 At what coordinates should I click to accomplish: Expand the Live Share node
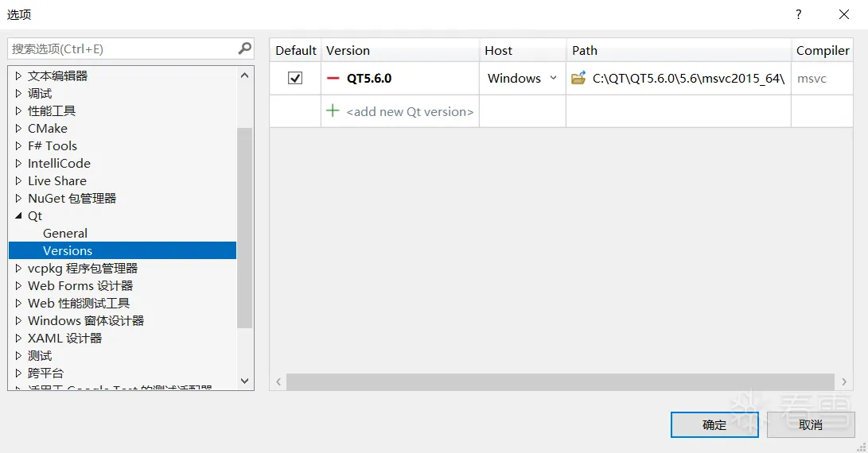[x=19, y=181]
